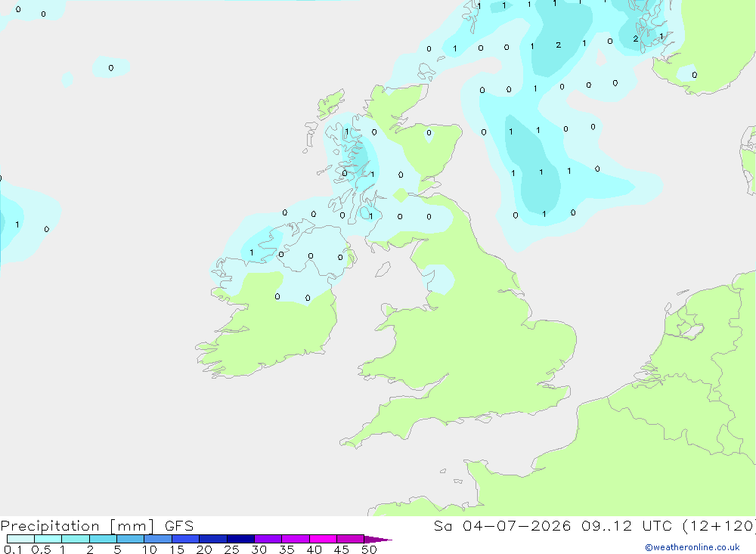
Task: Pick legend swatch between 2 and 5
Action: point(103,539)
